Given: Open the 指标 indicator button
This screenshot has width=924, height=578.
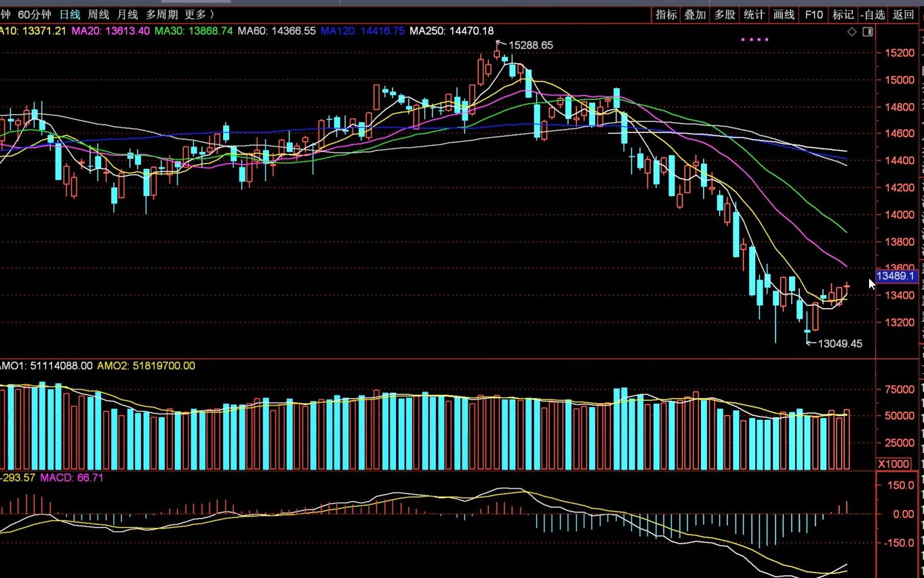Looking at the screenshot, I should 666,14.
